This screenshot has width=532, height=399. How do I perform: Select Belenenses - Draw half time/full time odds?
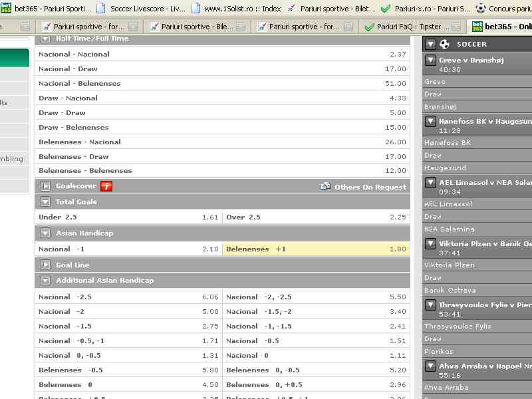pos(223,156)
